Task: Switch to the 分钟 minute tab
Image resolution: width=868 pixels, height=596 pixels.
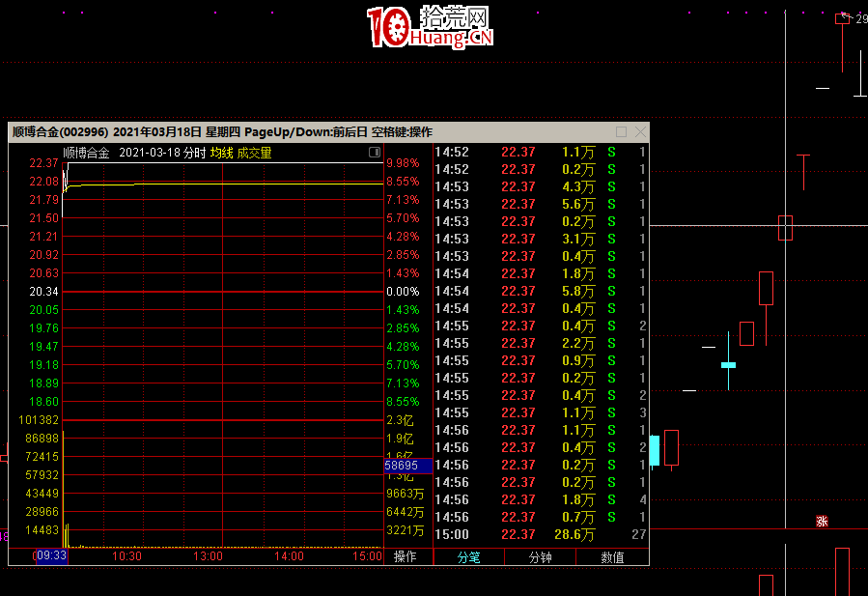Action: coord(540,557)
